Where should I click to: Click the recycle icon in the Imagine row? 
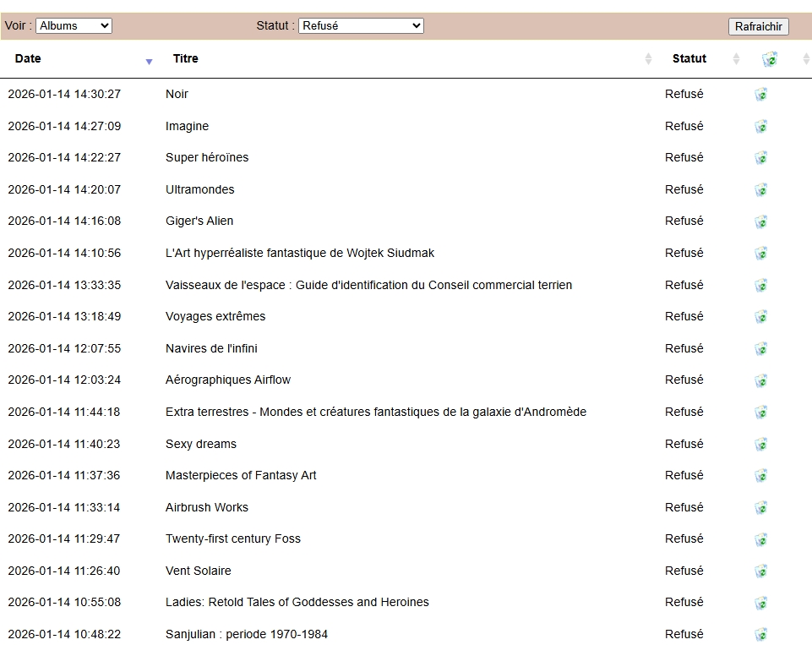760,127
